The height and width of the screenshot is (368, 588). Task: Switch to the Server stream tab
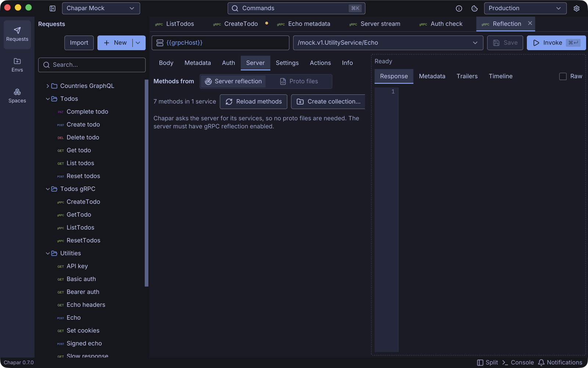pos(375,24)
